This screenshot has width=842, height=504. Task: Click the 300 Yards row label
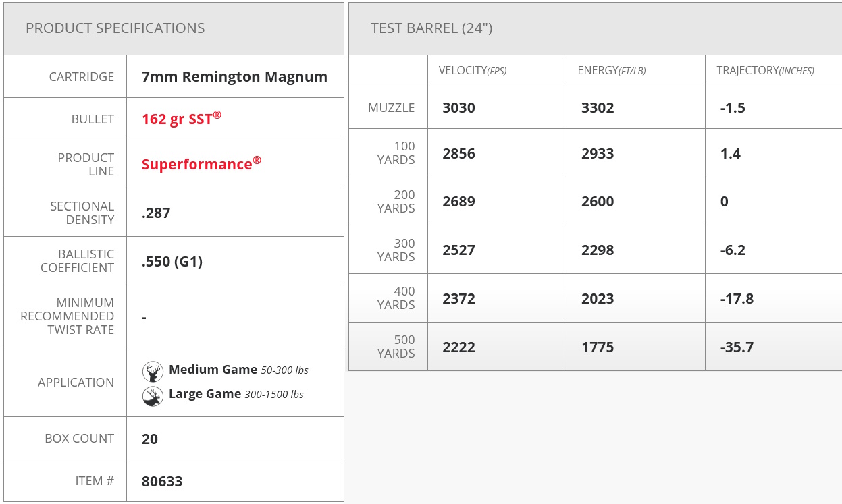pyautogui.click(x=396, y=250)
